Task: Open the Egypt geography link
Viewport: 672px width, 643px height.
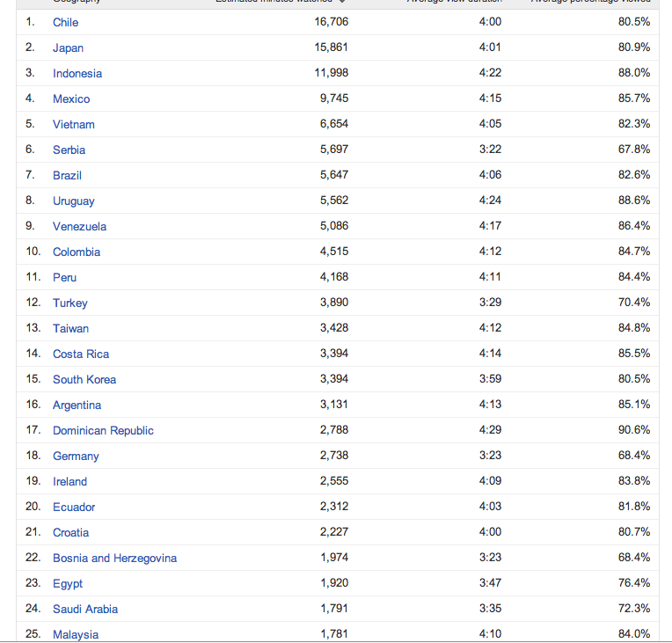Action: 68,583
